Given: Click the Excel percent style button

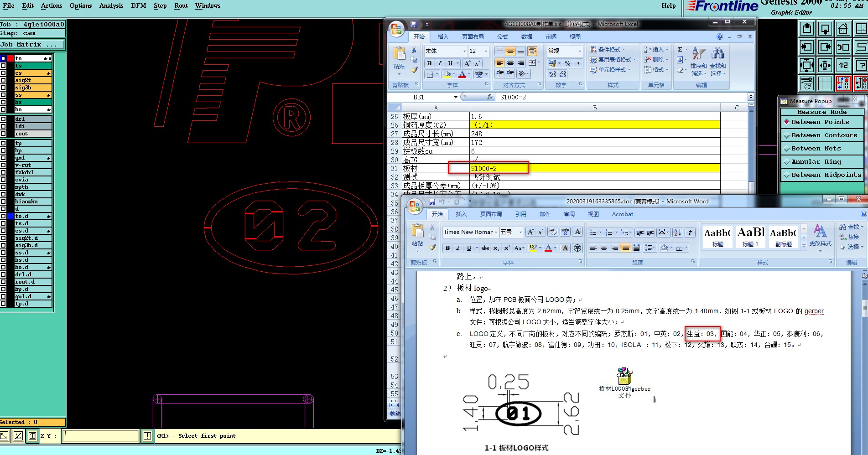Looking at the screenshot, I should (567, 63).
